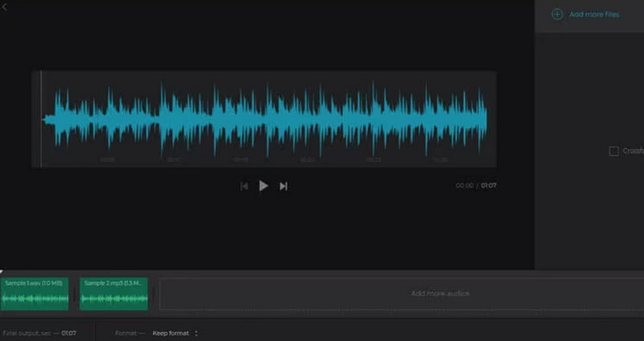Screen dimensions: 644x341
Task: Skip to the next track
Action: (x=283, y=186)
